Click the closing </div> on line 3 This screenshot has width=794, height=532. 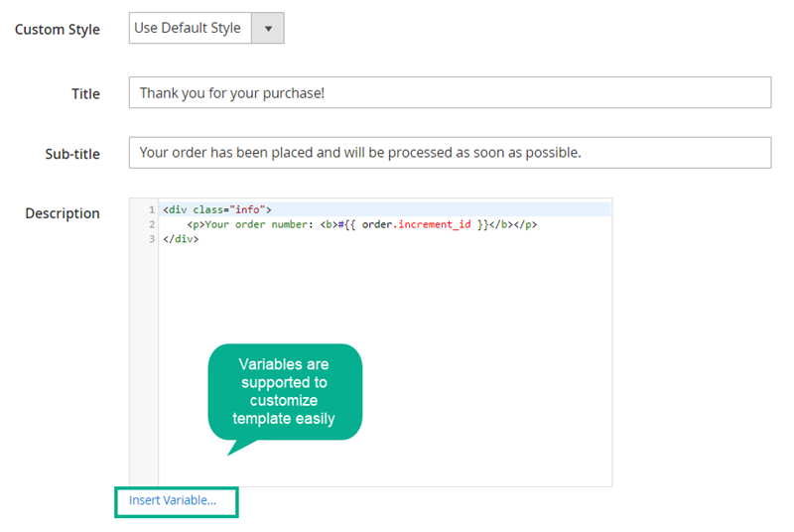click(181, 239)
